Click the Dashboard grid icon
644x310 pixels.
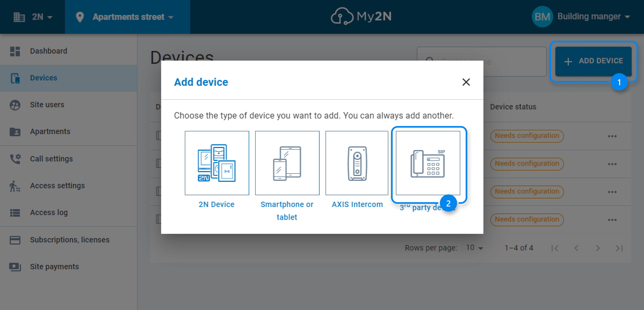[15, 51]
